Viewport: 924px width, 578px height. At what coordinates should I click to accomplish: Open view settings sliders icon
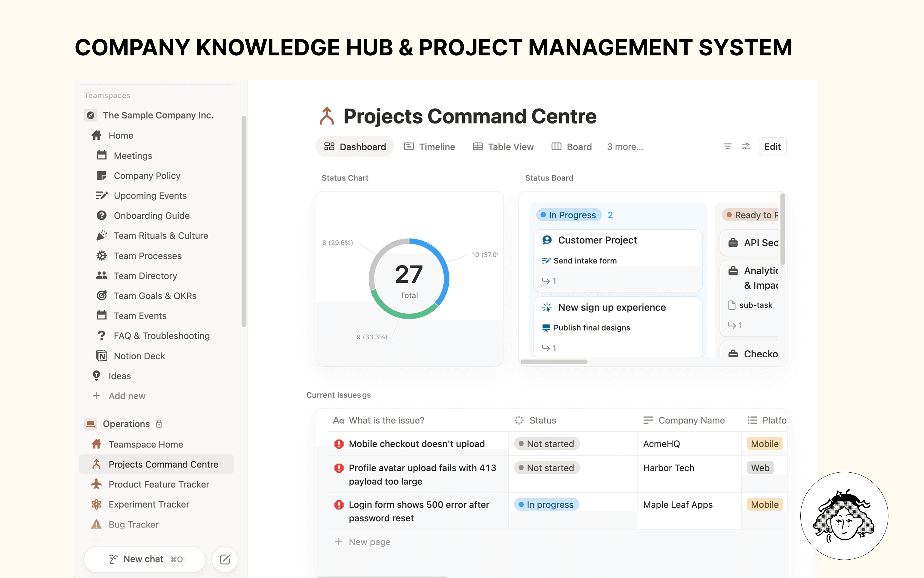[x=746, y=146]
